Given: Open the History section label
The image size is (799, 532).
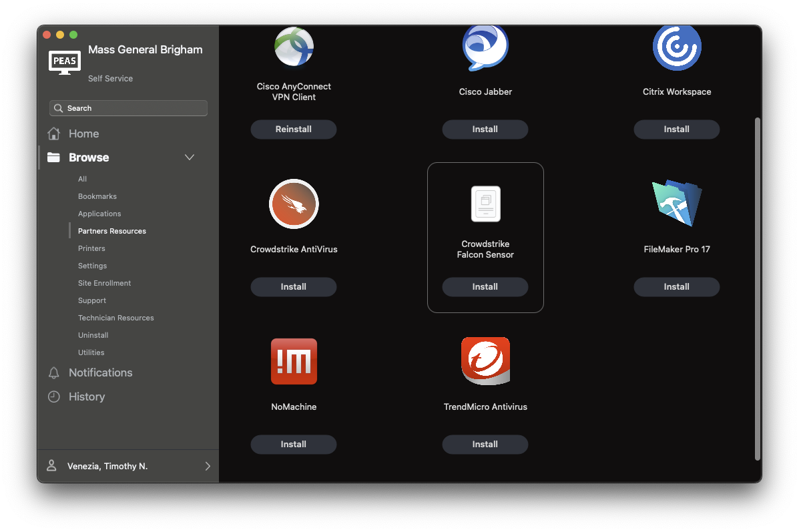Looking at the screenshot, I should [x=87, y=396].
